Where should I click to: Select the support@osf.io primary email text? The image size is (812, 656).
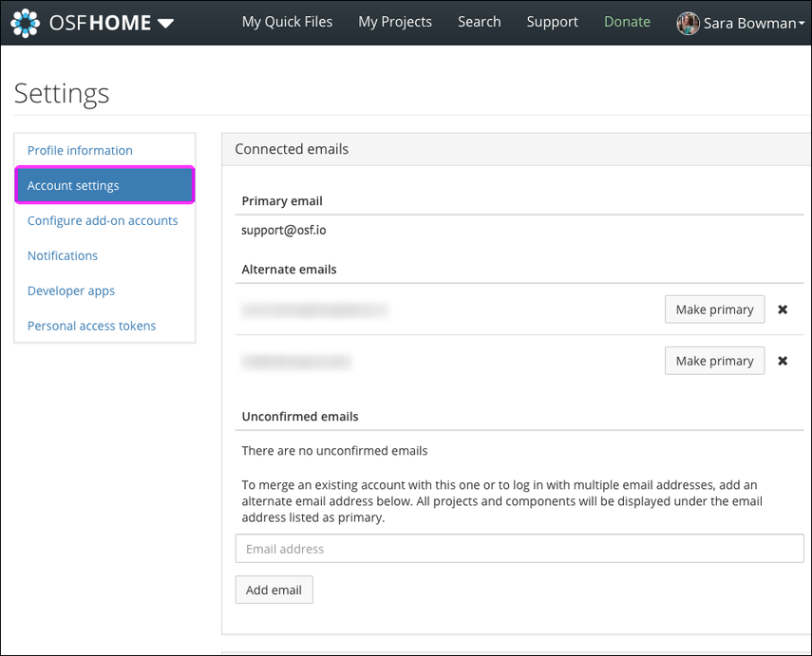point(284,230)
